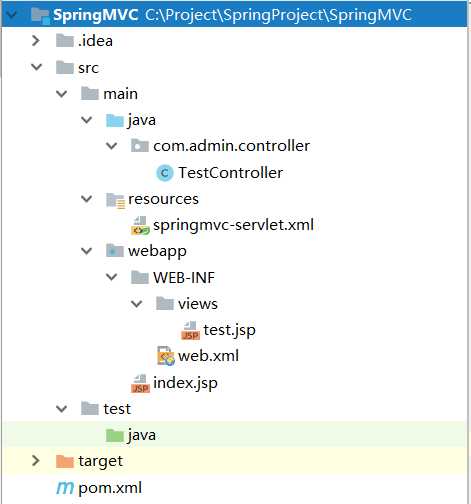Collapse the com.admin.controller package
This screenshot has width=471, height=504.
point(111,146)
